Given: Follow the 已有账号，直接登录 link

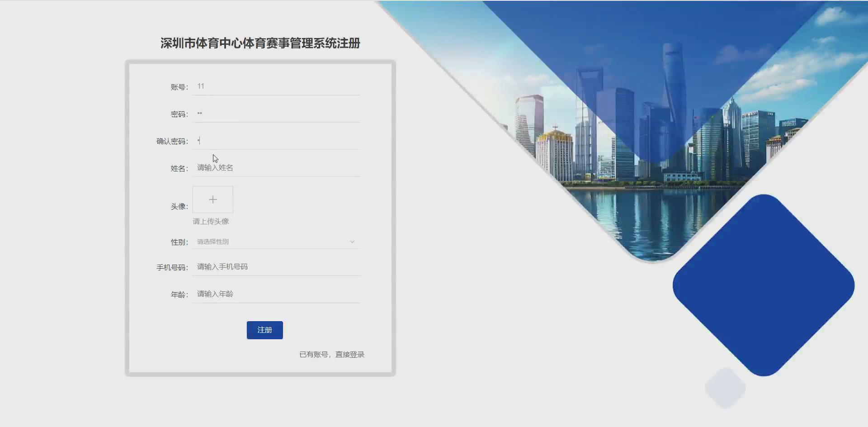Looking at the screenshot, I should click(332, 355).
